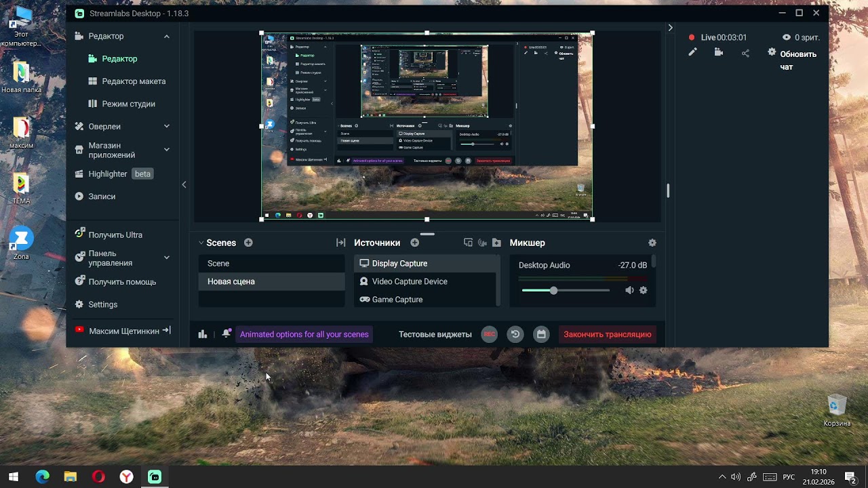The width and height of the screenshot is (868, 488).
Task: Click the Mixer panel scrollbar
Action: point(654,262)
